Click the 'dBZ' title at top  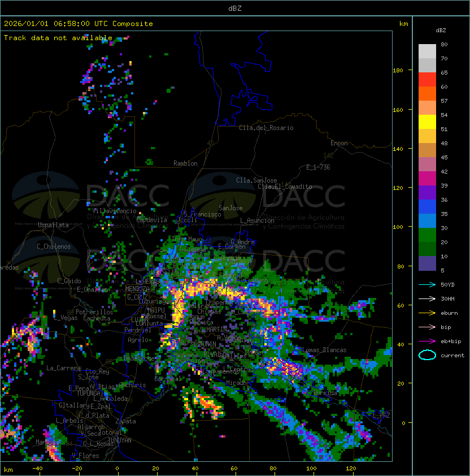click(x=235, y=8)
